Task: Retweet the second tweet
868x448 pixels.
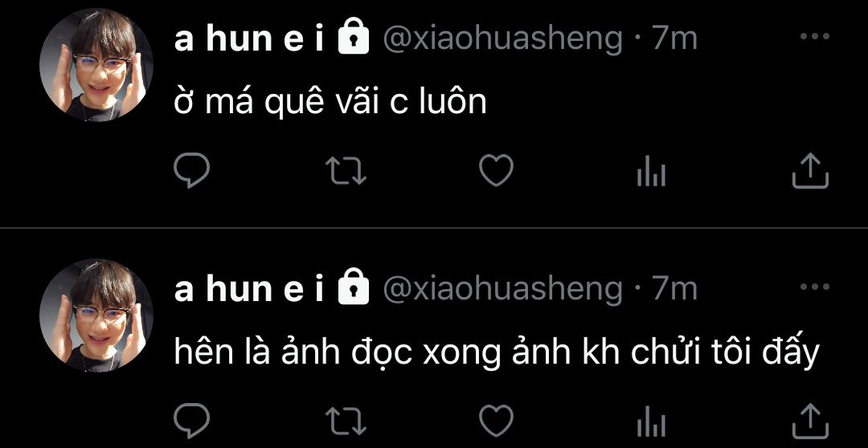Action: click(346, 421)
